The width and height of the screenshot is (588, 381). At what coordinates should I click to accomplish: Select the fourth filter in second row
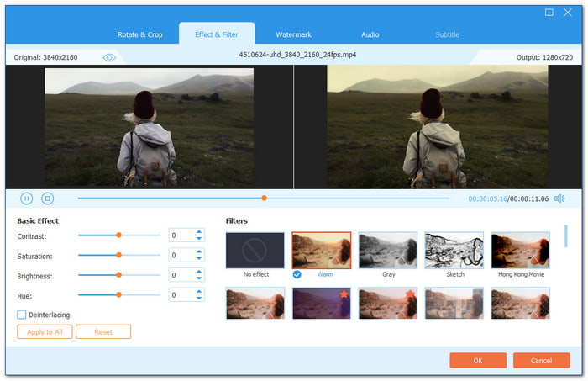click(454, 304)
